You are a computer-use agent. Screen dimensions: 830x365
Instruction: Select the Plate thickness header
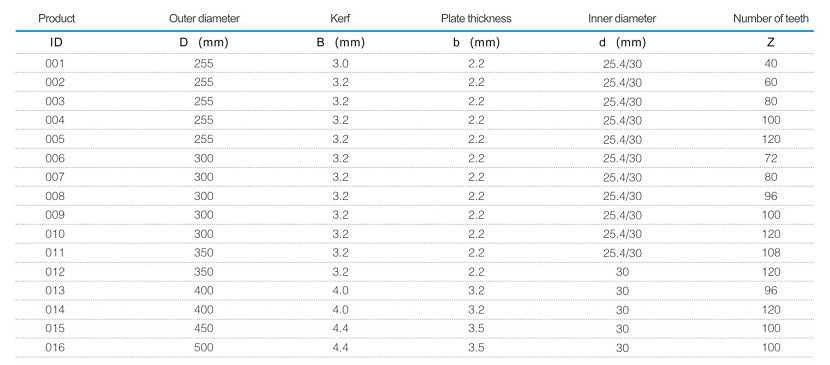pyautogui.click(x=476, y=19)
